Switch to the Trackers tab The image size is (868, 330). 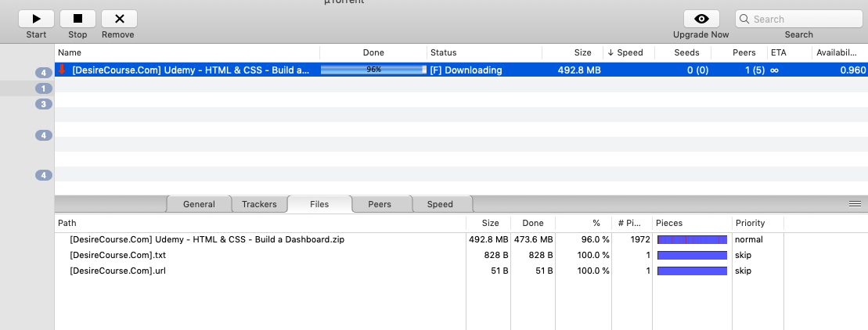259,204
